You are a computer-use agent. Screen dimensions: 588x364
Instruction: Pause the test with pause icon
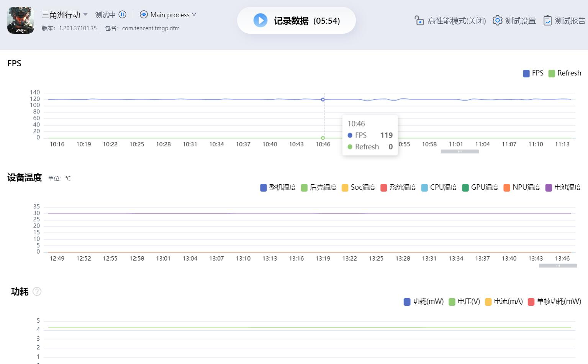(123, 15)
